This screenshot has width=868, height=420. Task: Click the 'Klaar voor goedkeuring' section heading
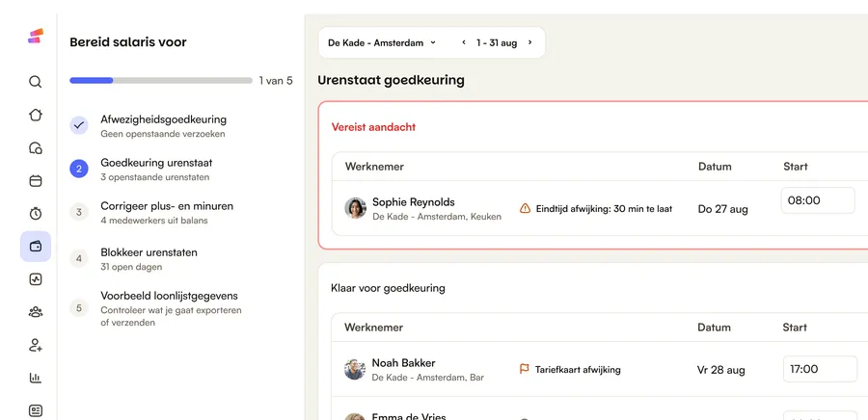pyautogui.click(x=388, y=288)
